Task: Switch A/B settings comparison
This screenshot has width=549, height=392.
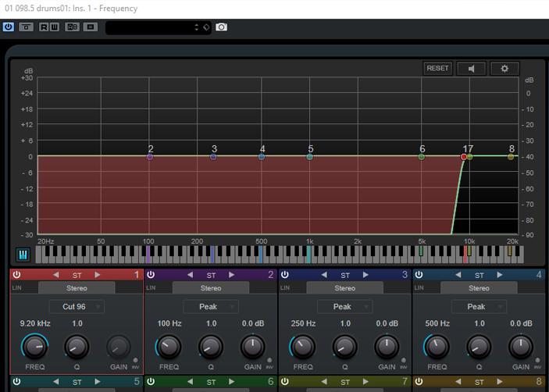Action: 73,27
